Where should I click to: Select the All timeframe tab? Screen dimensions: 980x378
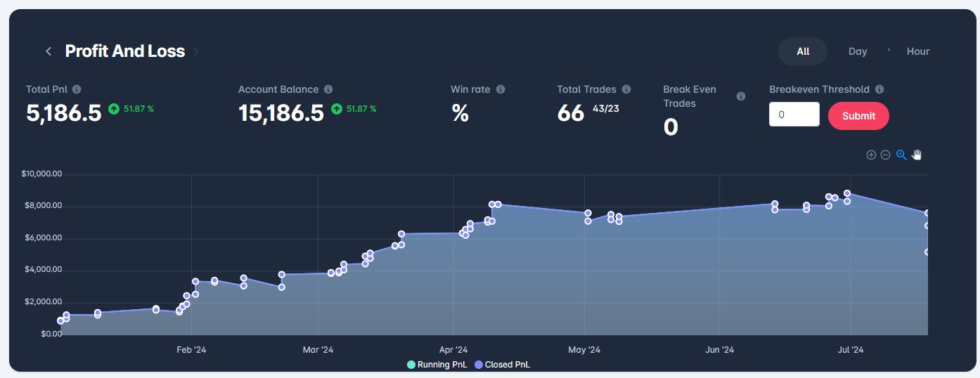coord(803,51)
